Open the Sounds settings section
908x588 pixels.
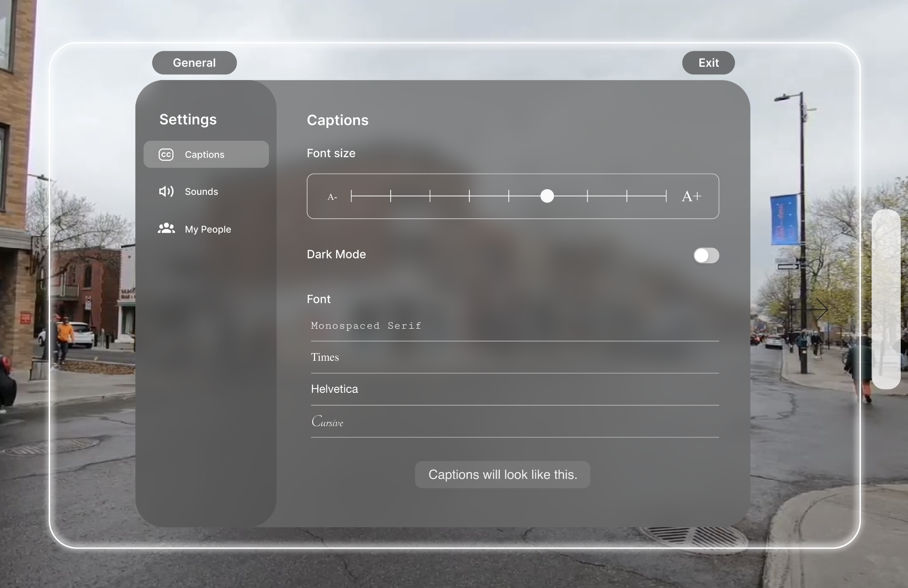201,192
